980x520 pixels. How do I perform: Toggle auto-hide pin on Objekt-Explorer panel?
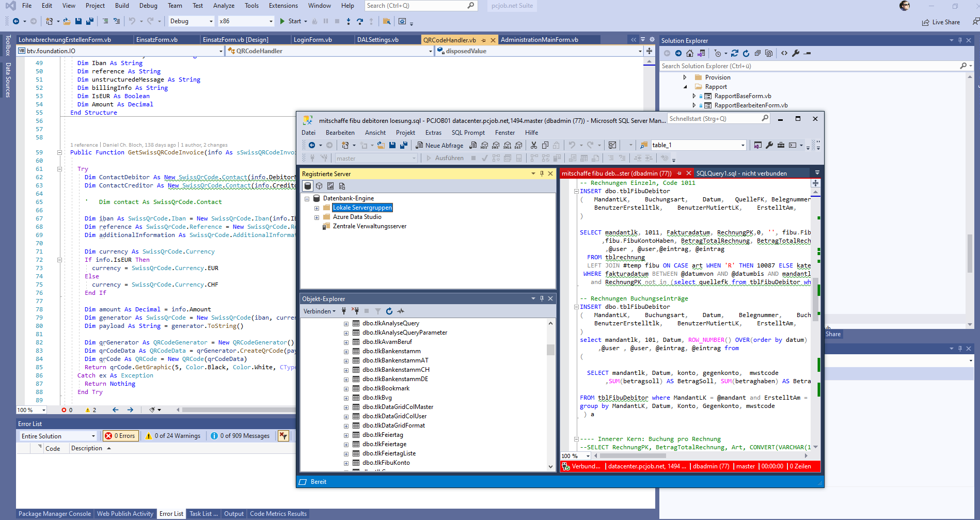[542, 298]
